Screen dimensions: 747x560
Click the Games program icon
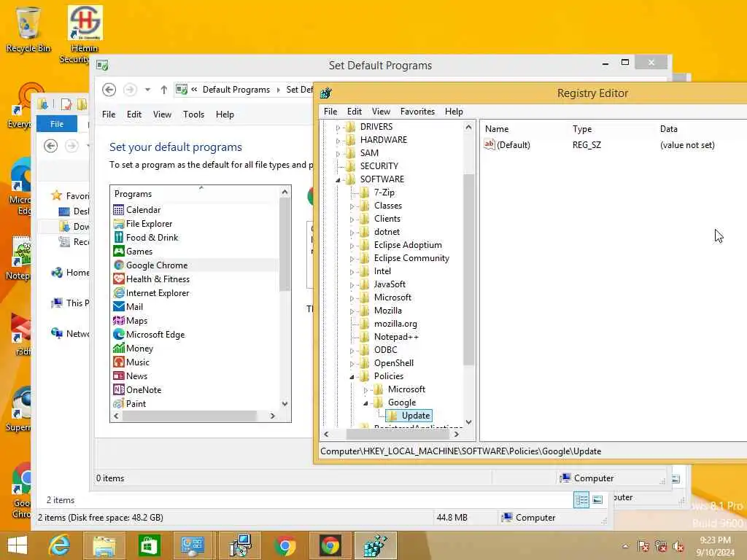[x=119, y=252]
